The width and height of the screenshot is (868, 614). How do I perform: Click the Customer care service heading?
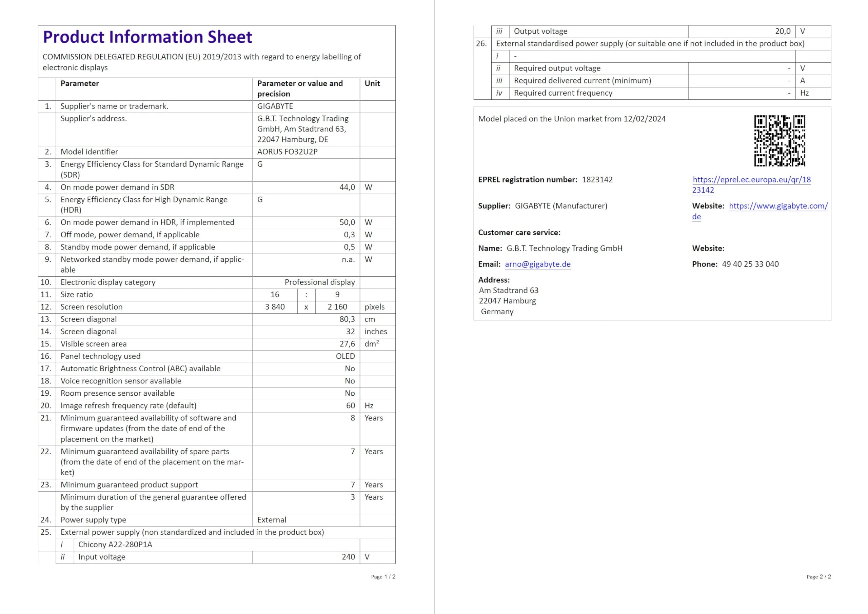519,233
